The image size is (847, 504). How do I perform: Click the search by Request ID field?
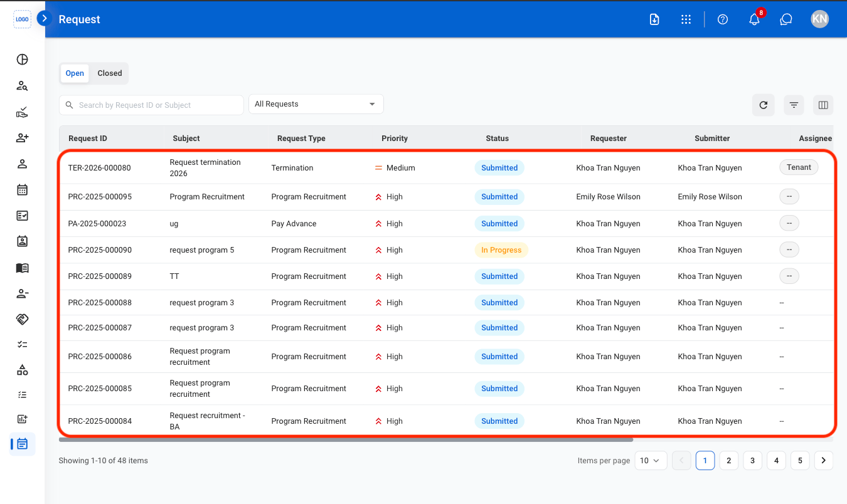pyautogui.click(x=151, y=105)
